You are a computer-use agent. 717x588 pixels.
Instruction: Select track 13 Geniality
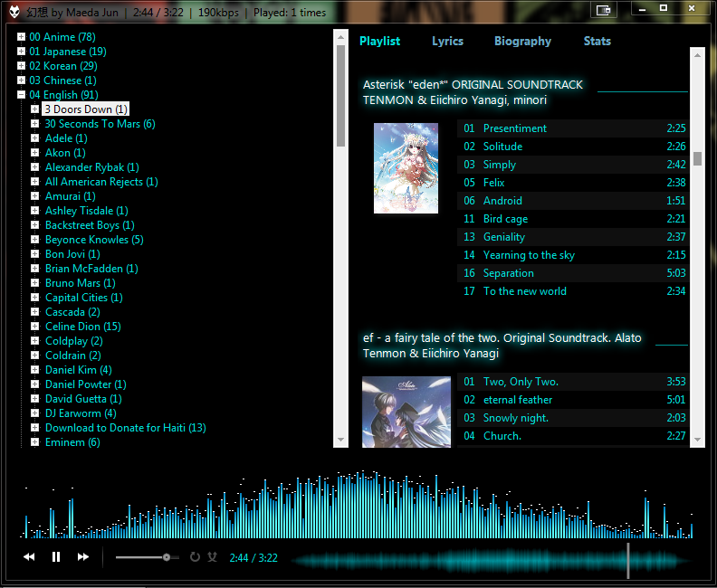(x=573, y=237)
